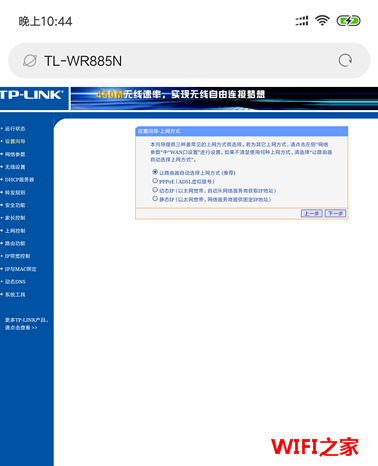
Task: Tap the battery icon in the status bar
Action: coord(348,21)
